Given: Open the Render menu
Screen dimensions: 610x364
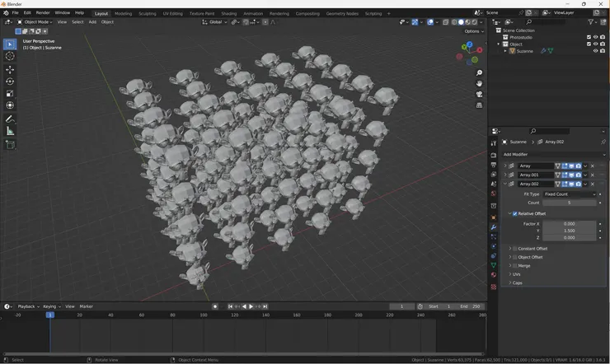Looking at the screenshot, I should point(43,13).
